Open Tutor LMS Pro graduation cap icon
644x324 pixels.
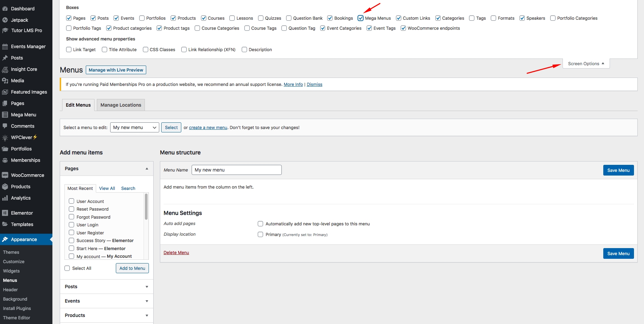tap(5, 30)
